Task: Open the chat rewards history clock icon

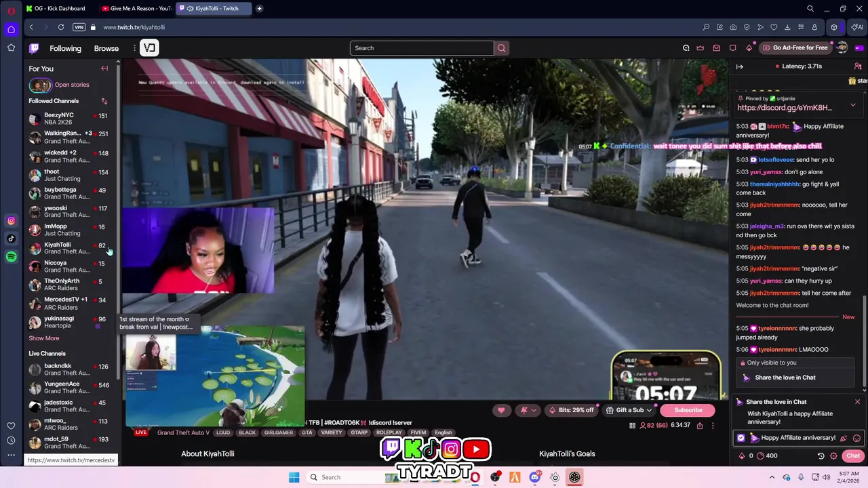Action: 821,456
